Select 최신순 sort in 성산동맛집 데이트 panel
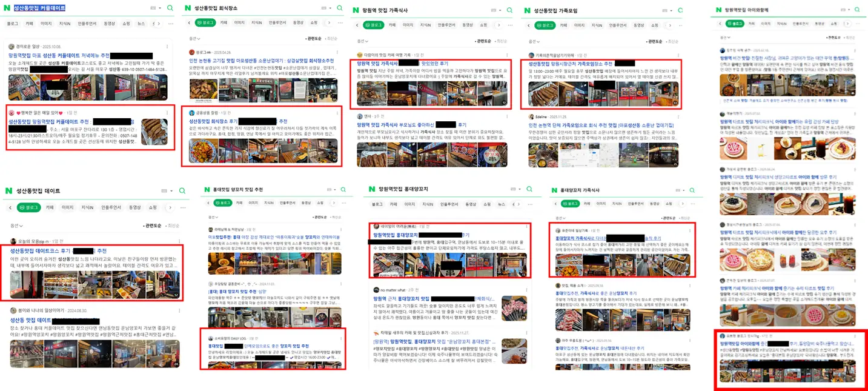Viewport: 868px width, 391px height. [x=173, y=226]
